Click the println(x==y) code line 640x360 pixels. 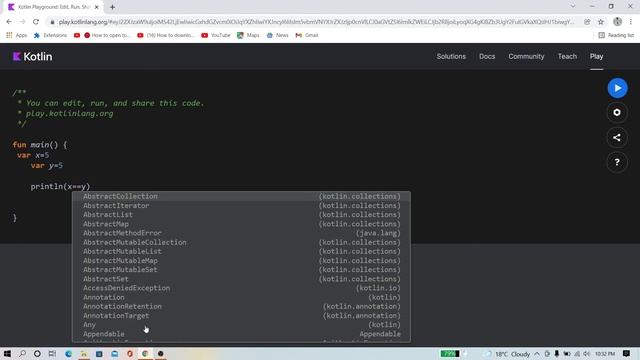(x=60, y=187)
